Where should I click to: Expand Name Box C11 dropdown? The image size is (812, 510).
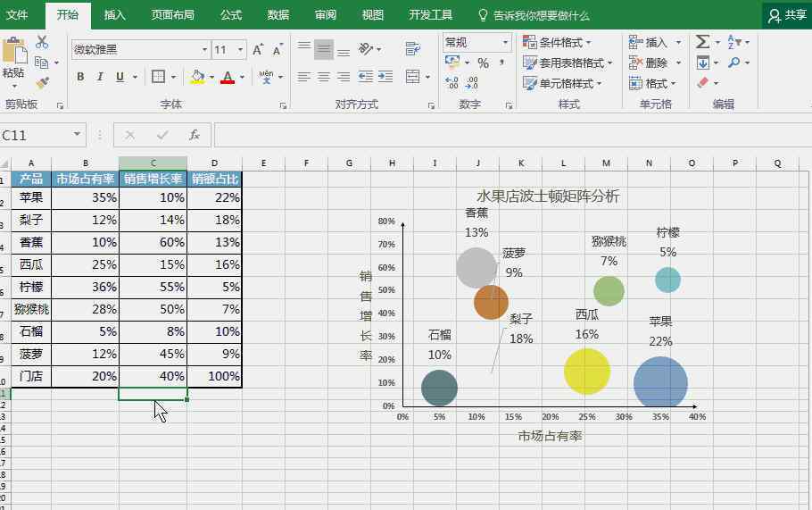[77, 134]
